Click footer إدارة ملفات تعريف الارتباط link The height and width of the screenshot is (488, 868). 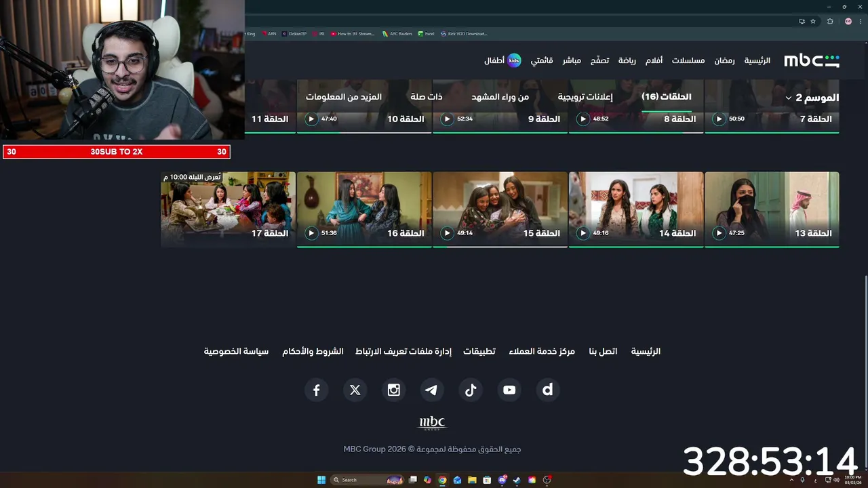tap(403, 351)
